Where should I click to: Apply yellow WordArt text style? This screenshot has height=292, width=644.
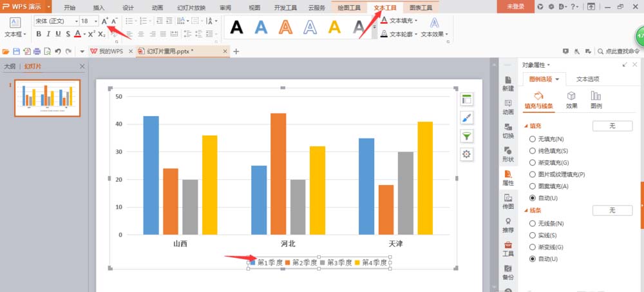335,27
